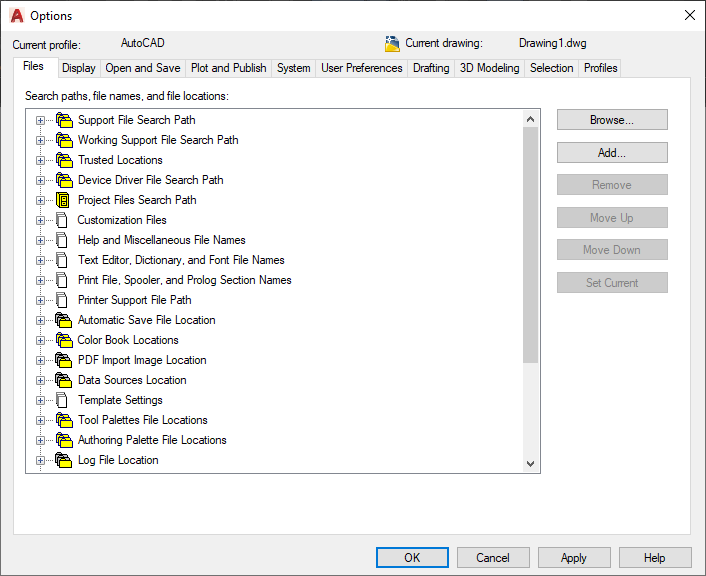Click the Text Editor, Dictionary, Font icon
Image resolution: width=706 pixels, height=576 pixels.
click(x=62, y=260)
